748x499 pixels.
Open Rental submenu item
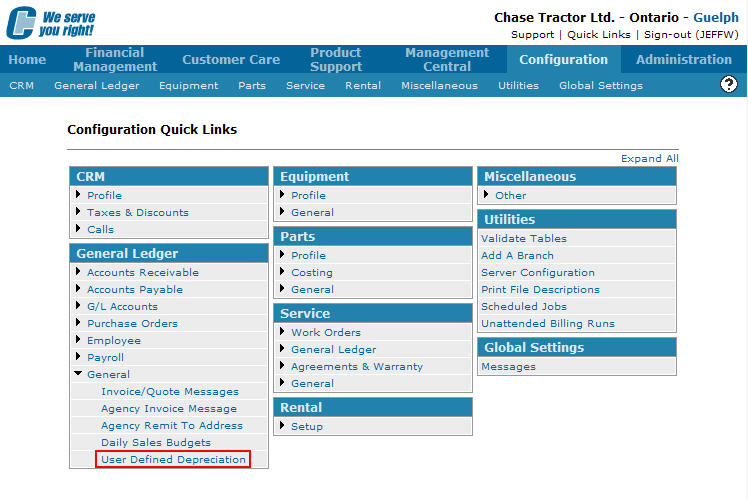point(363,85)
